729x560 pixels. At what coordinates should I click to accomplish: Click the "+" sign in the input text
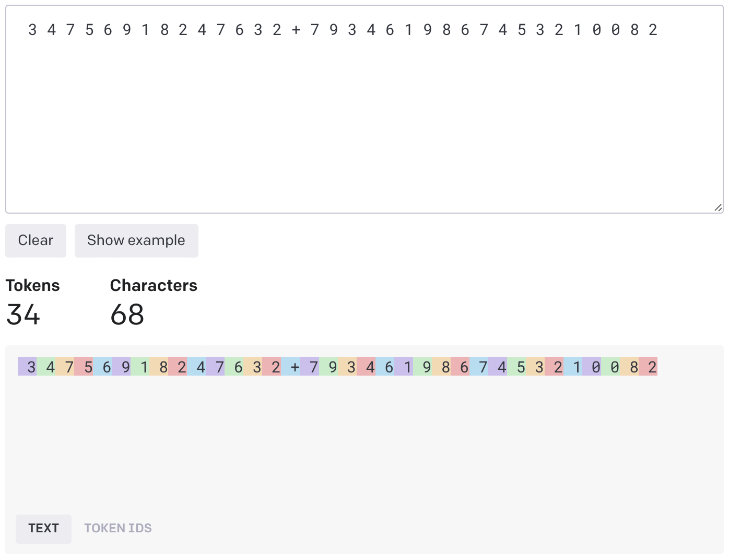pyautogui.click(x=296, y=30)
